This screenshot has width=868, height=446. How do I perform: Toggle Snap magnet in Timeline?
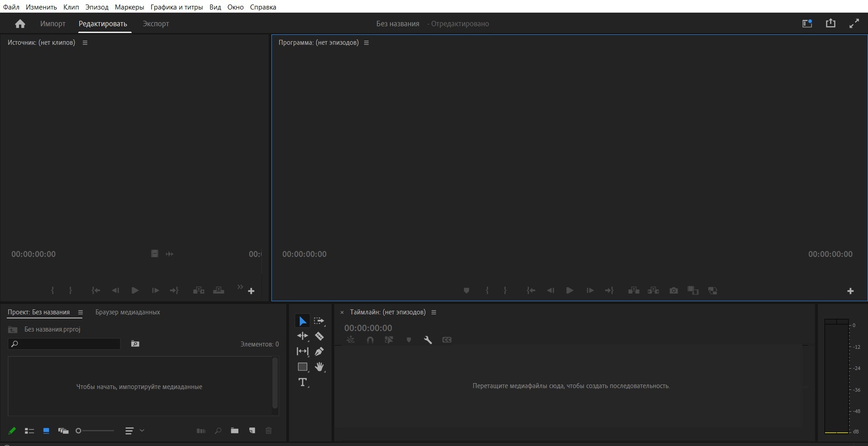[x=370, y=340]
